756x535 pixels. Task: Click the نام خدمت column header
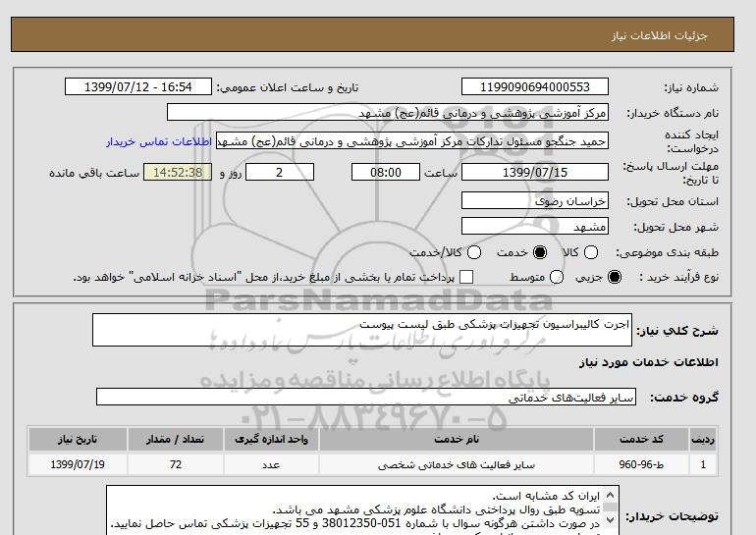tap(457, 439)
